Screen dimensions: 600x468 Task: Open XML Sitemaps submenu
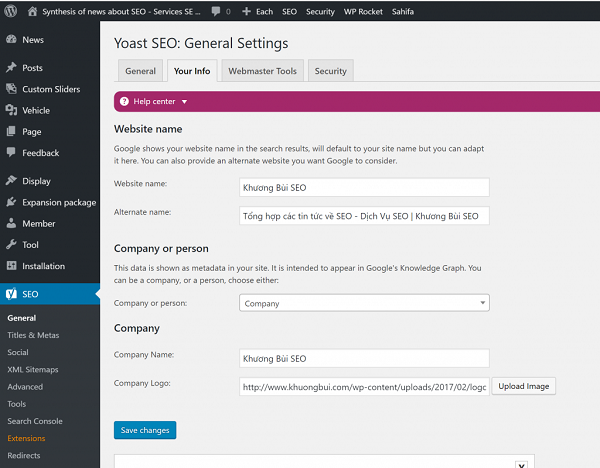coord(33,369)
